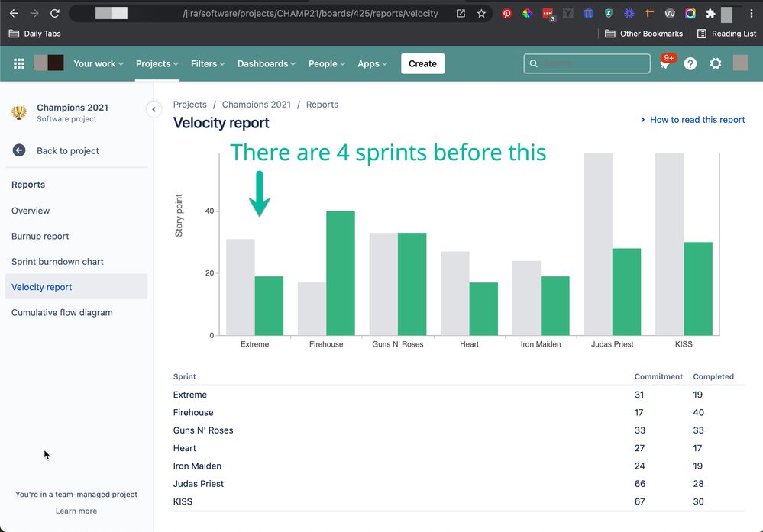The image size is (763, 532).
Task: Click the Create button
Action: click(422, 63)
